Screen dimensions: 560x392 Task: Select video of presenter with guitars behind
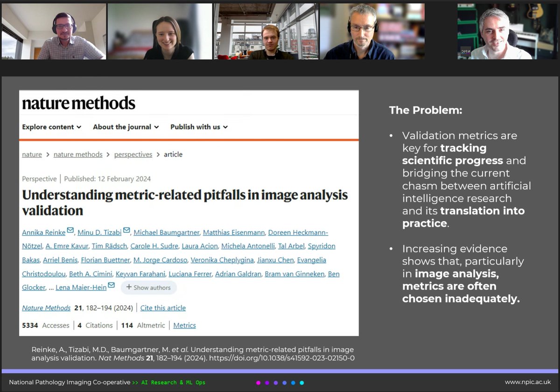tap(508, 32)
